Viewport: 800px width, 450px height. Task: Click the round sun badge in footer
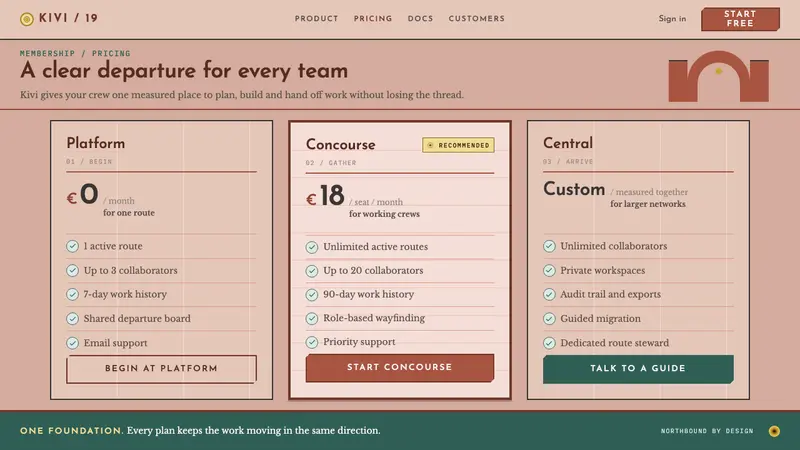point(774,431)
